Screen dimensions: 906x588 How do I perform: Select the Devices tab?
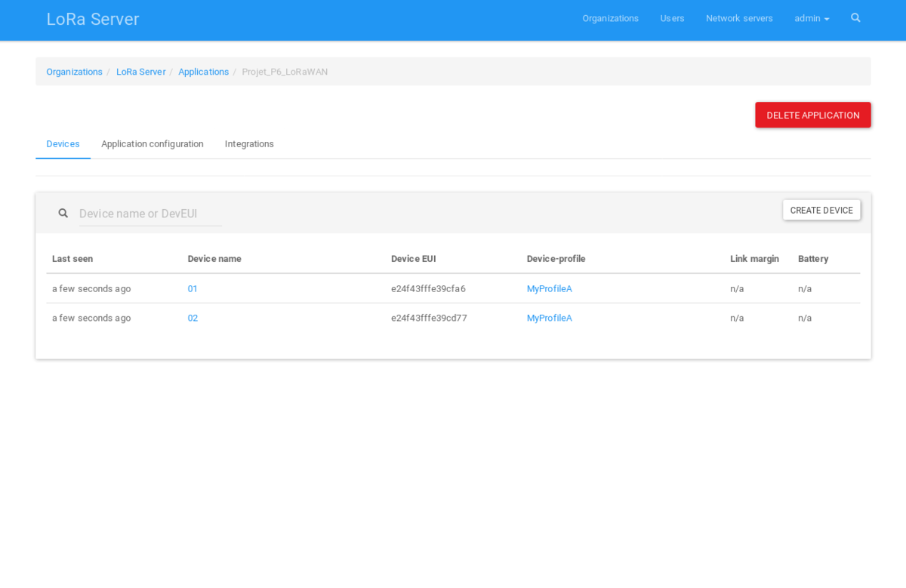63,144
